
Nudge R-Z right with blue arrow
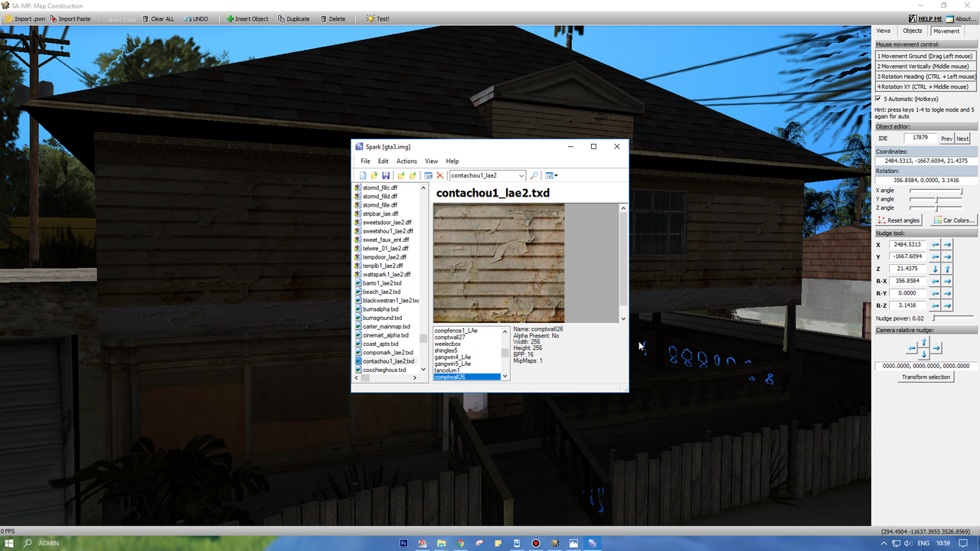click(x=947, y=306)
